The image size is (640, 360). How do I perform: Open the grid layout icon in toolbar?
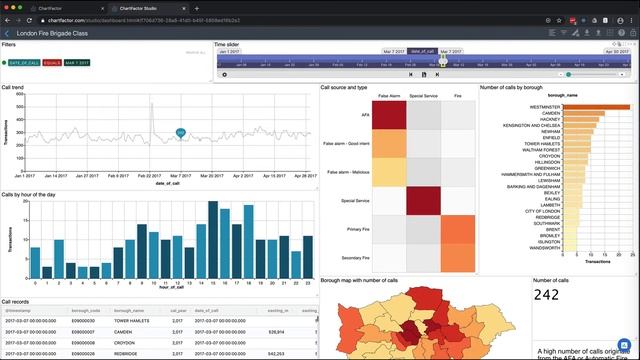click(610, 33)
